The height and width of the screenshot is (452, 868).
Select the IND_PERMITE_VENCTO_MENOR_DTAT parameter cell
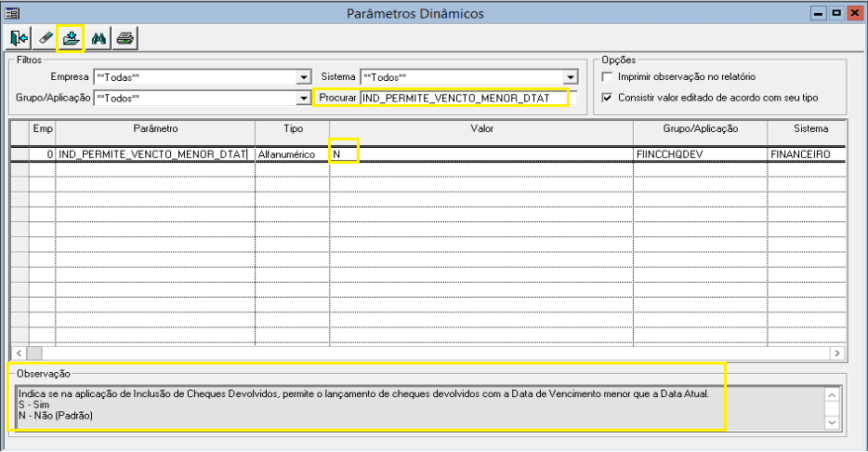coord(155,154)
